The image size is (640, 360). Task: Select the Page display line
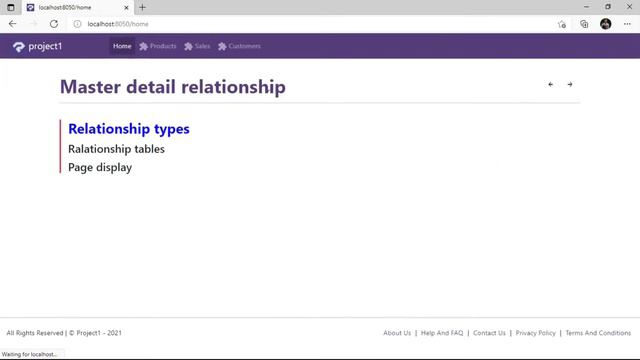pos(100,167)
